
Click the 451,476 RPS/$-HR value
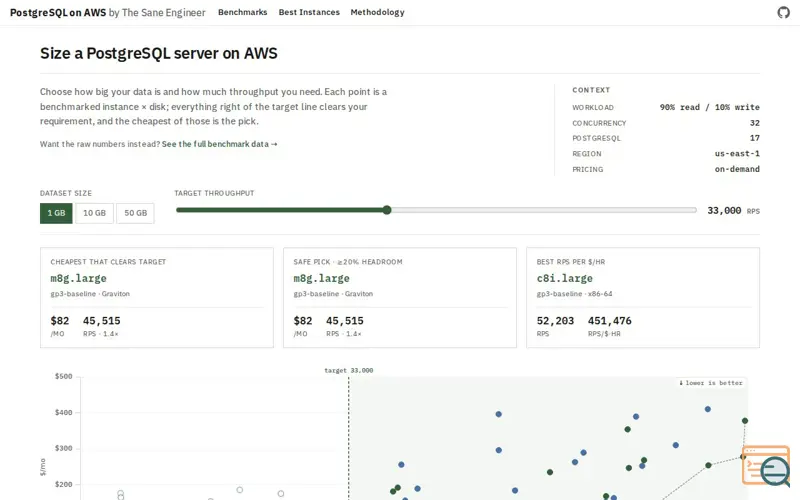[610, 321]
